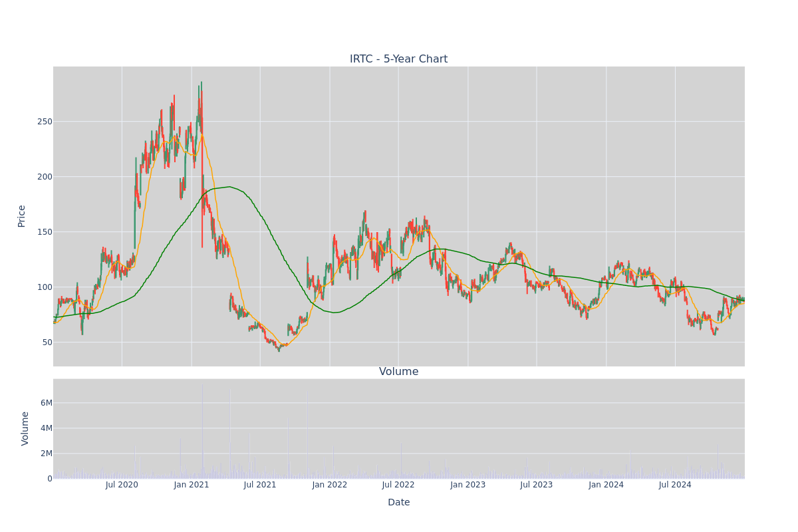Click the 150 price tick label
The image size is (798, 532).
45,232
